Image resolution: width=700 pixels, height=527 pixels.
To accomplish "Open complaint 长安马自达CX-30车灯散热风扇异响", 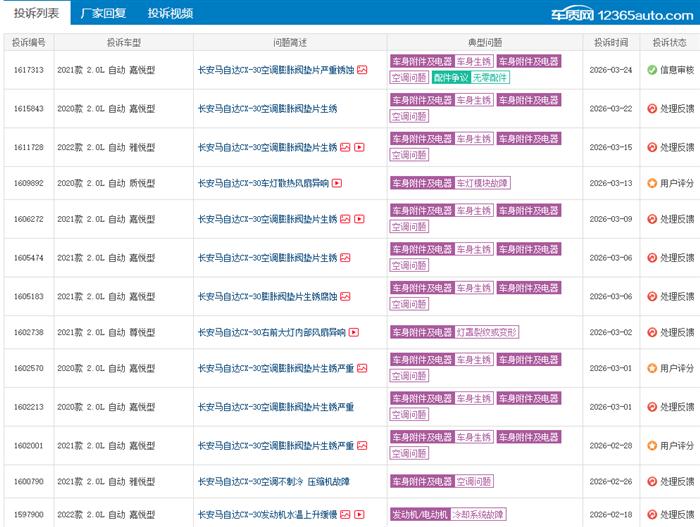I will pos(262,184).
